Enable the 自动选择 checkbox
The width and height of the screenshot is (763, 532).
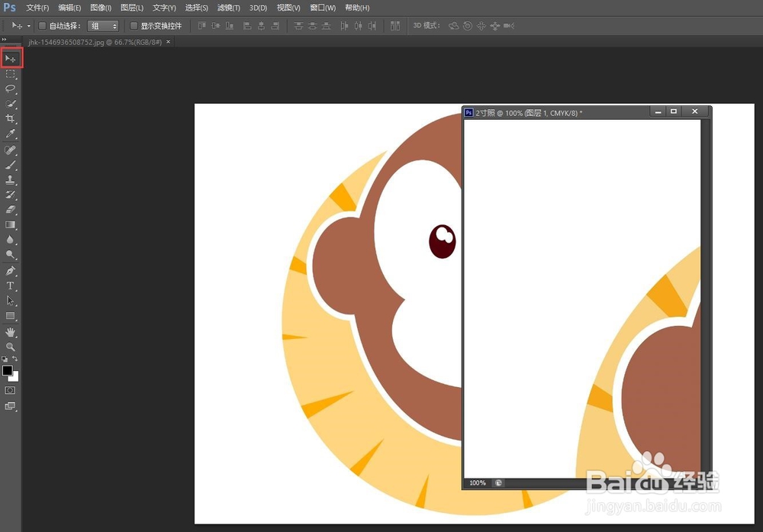[42, 26]
